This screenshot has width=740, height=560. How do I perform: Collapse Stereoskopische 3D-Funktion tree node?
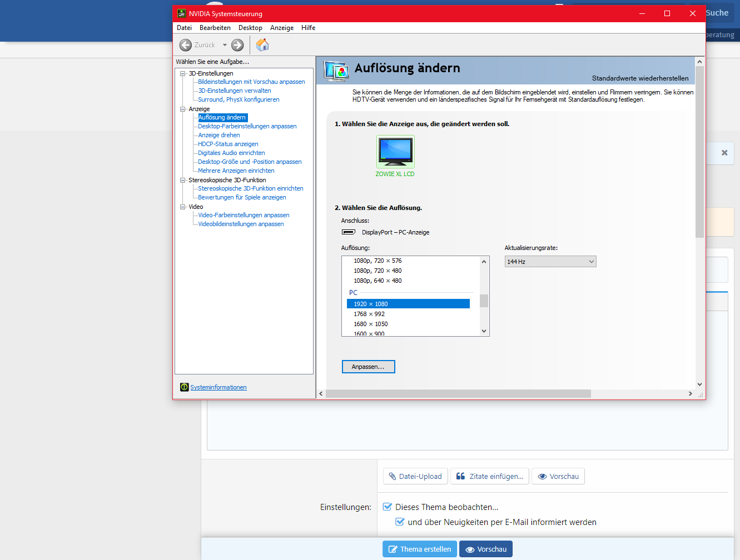click(x=182, y=180)
